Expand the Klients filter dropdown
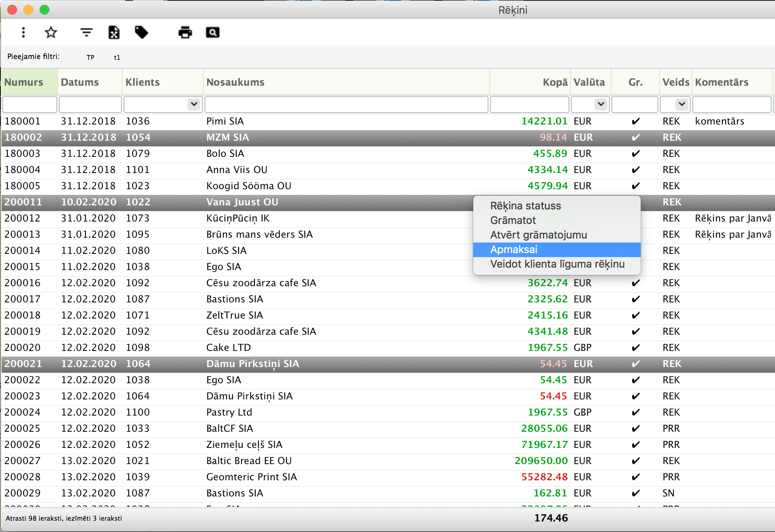Image resolution: width=775 pixels, height=532 pixels. click(194, 104)
